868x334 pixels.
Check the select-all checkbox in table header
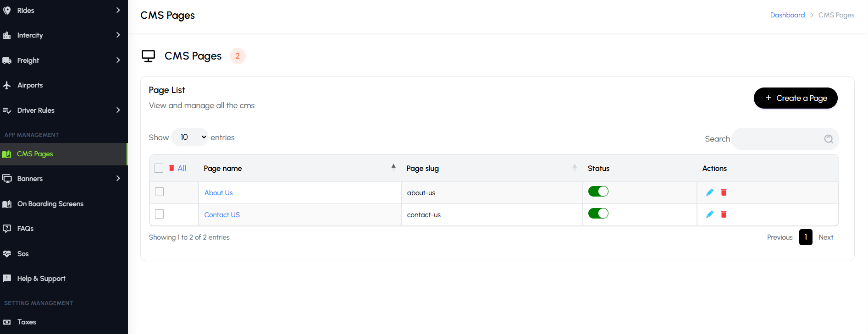159,168
